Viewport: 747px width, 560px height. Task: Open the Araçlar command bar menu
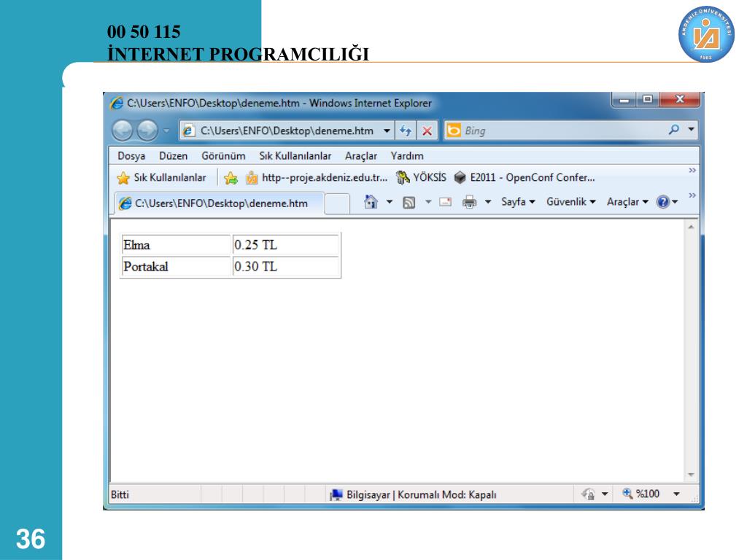[x=627, y=202]
